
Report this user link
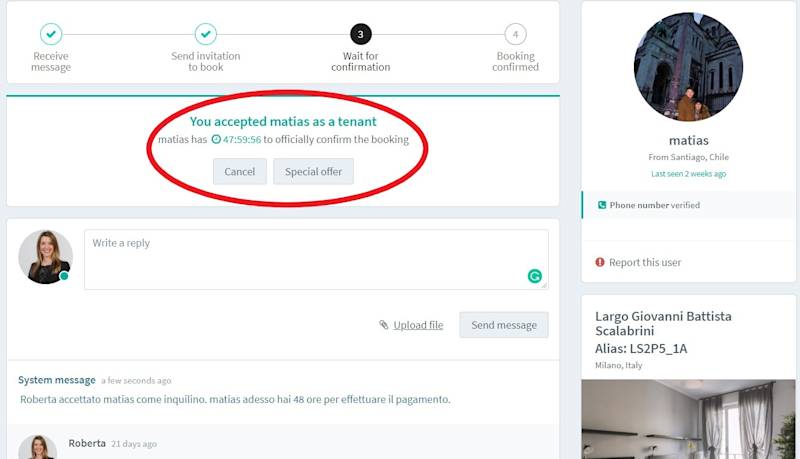click(645, 262)
